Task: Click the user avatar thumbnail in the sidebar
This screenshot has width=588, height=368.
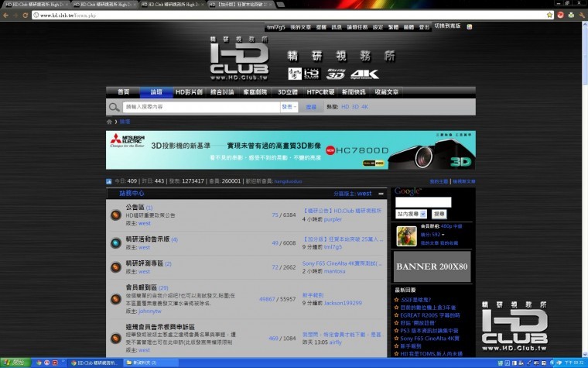Action: click(406, 236)
